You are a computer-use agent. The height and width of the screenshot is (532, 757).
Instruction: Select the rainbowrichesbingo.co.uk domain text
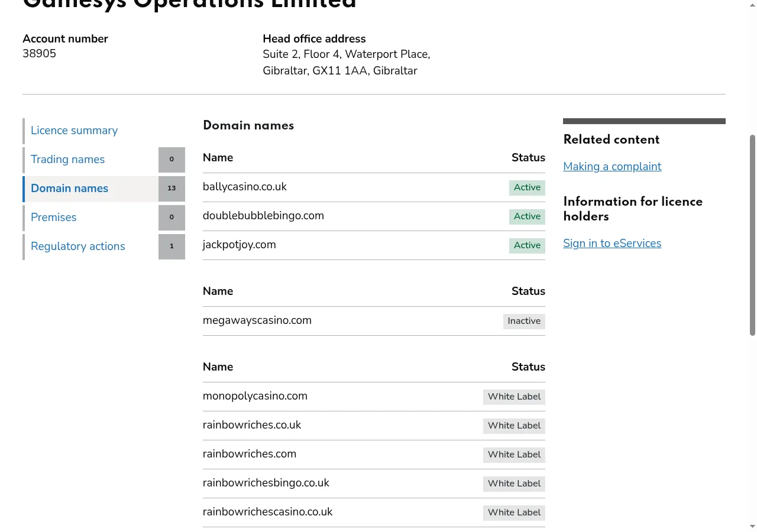266,483
